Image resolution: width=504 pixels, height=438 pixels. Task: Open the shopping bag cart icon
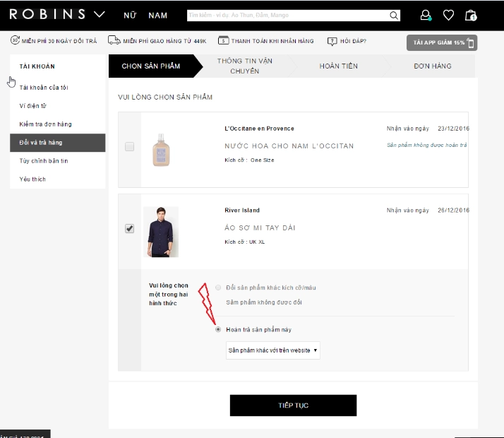pos(471,15)
